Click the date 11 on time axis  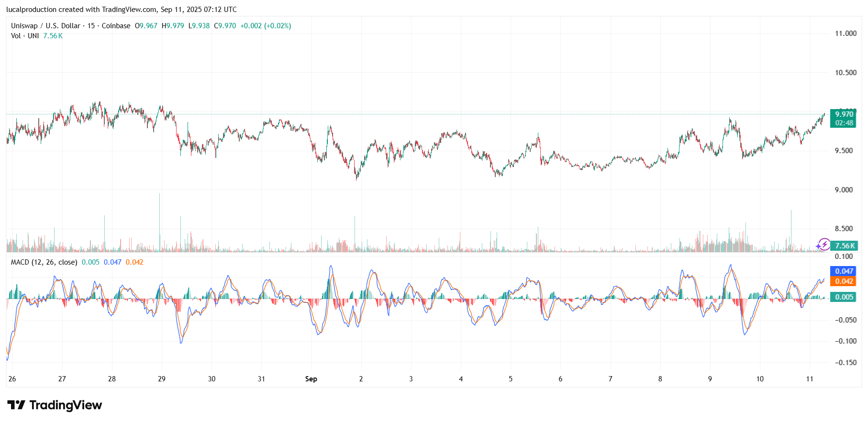pos(809,379)
